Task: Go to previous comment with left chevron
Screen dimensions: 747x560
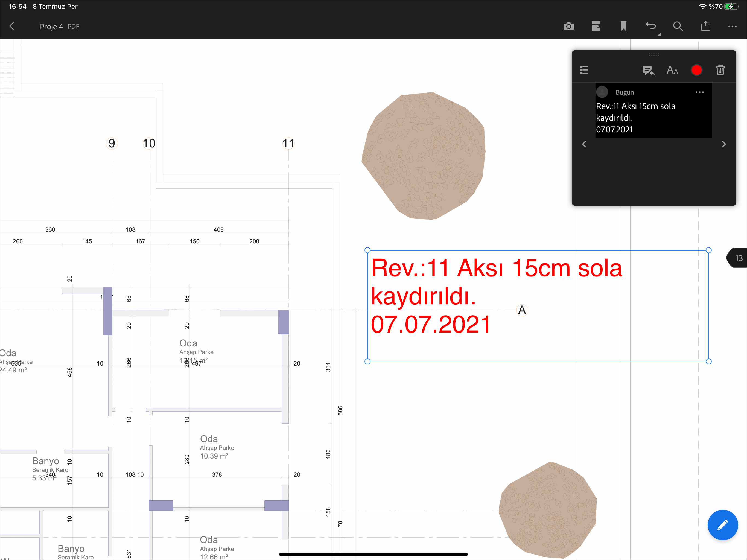Action: click(x=584, y=144)
